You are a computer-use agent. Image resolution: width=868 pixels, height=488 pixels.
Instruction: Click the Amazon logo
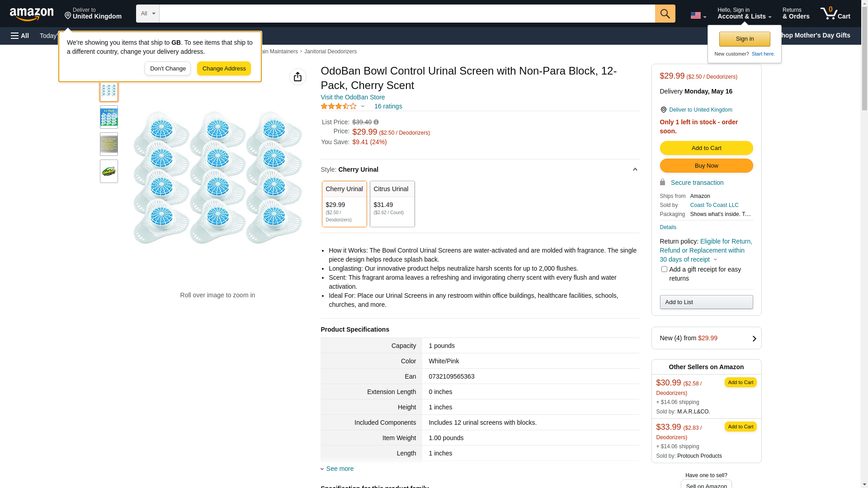[x=32, y=14]
